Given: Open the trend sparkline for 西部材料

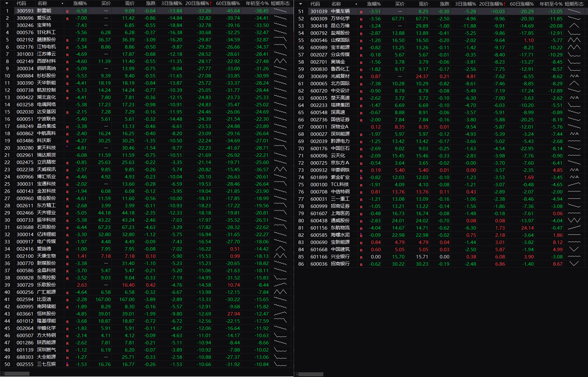Looking at the screenshot, I should (280, 61).
